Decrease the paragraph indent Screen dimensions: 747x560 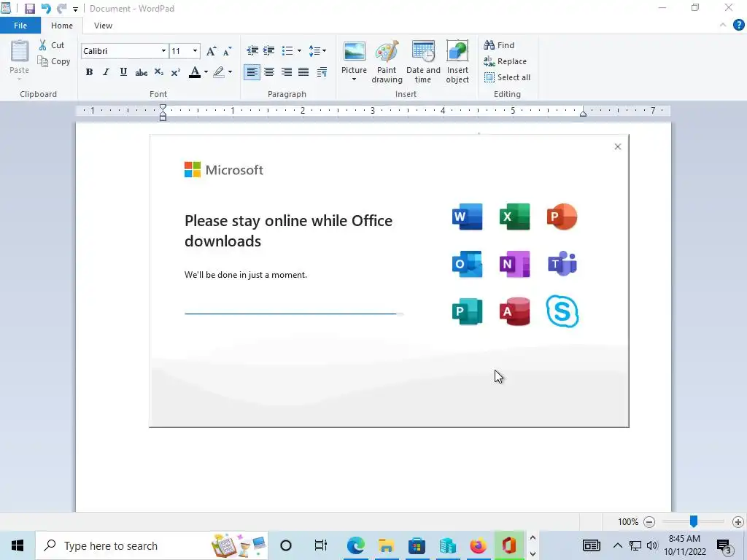pyautogui.click(x=252, y=50)
